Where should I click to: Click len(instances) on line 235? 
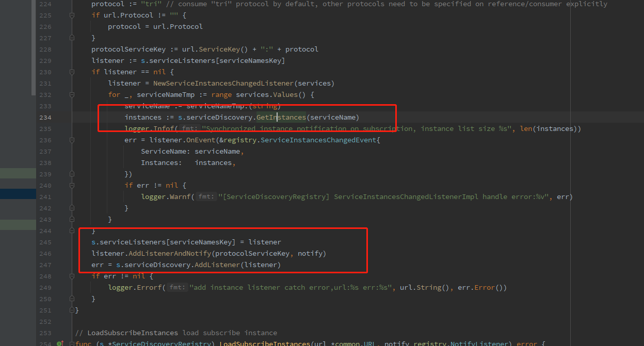point(549,129)
